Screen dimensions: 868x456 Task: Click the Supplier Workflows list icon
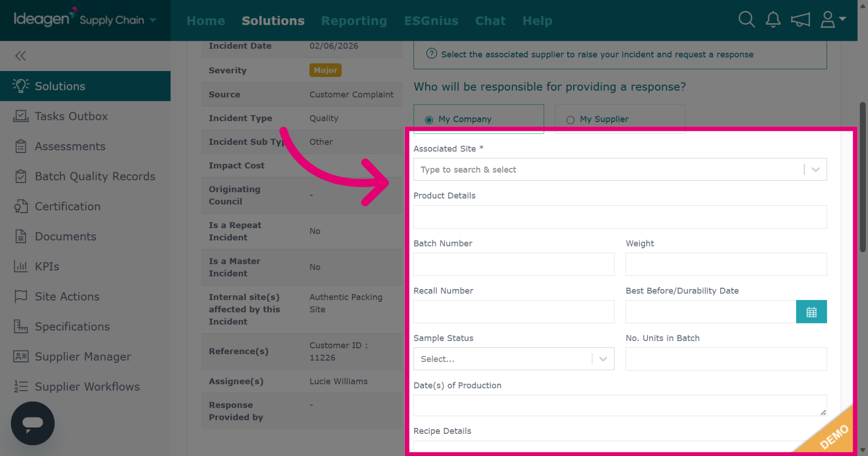[x=21, y=386]
